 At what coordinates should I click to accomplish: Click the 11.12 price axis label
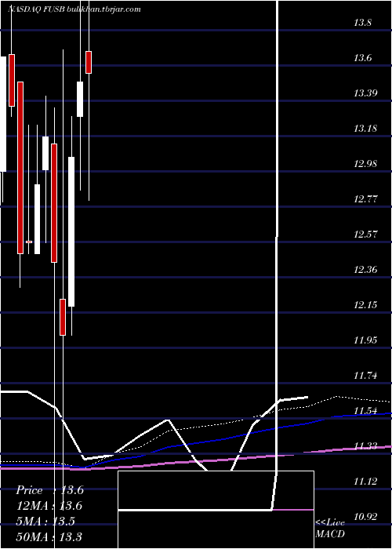pos(365,481)
